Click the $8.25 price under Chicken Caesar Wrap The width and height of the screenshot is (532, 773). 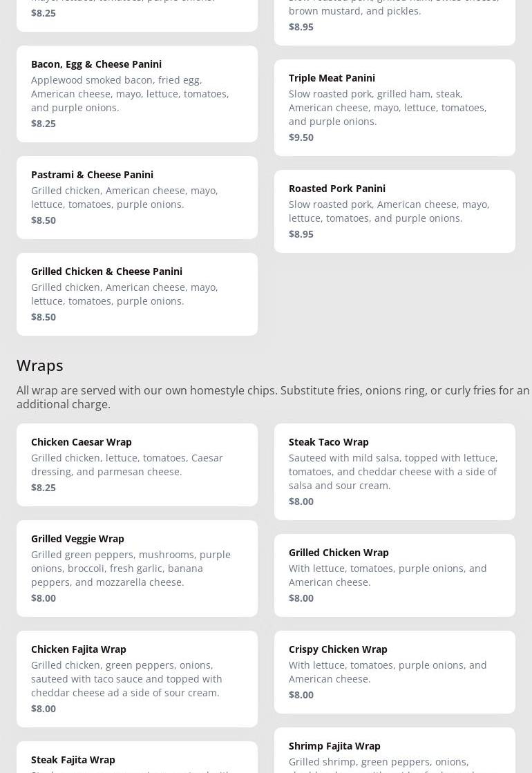click(43, 488)
